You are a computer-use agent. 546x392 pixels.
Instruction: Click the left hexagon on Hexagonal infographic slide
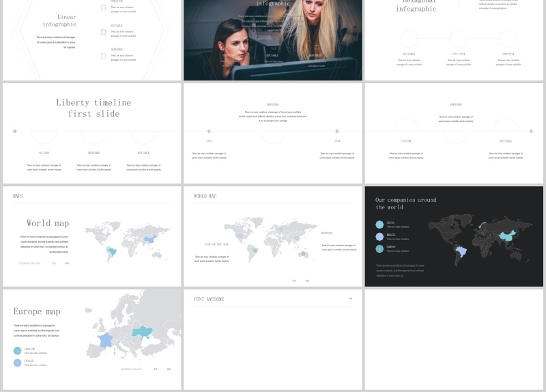[x=409, y=38]
